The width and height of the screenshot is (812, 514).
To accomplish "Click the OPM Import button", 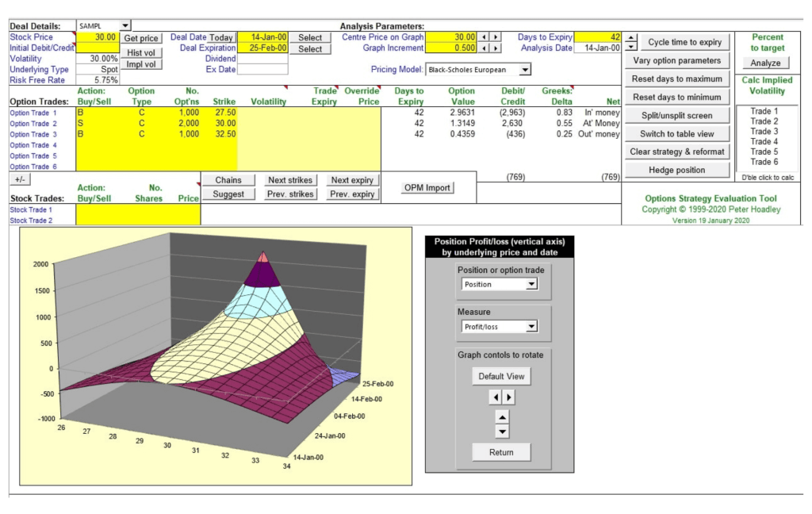I will (x=427, y=187).
